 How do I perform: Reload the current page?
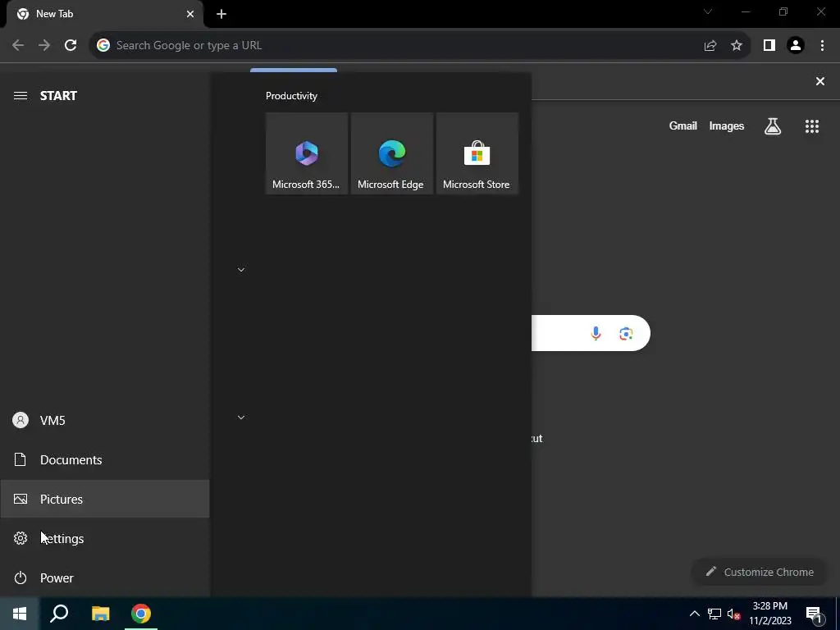pyautogui.click(x=71, y=46)
